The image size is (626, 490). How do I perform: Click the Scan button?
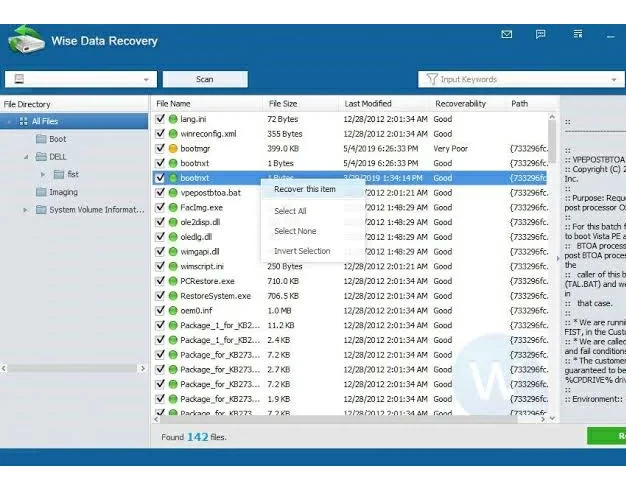coord(205,79)
